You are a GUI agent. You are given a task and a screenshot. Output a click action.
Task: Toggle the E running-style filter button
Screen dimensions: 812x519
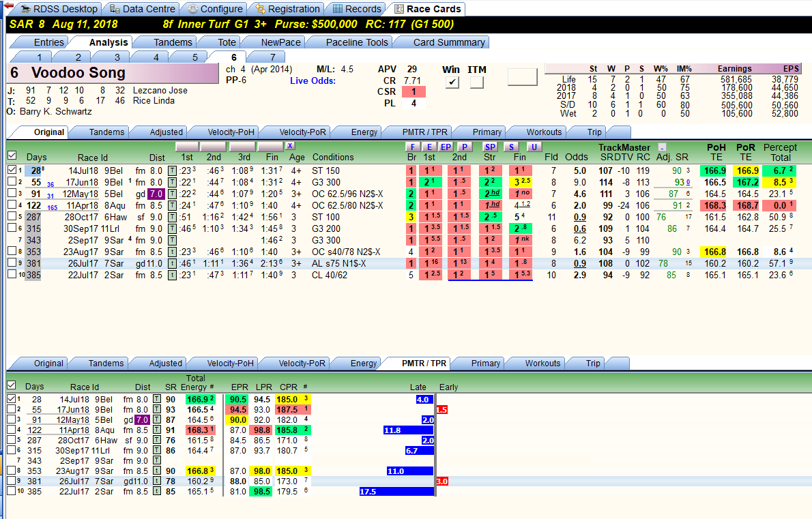[429, 147]
